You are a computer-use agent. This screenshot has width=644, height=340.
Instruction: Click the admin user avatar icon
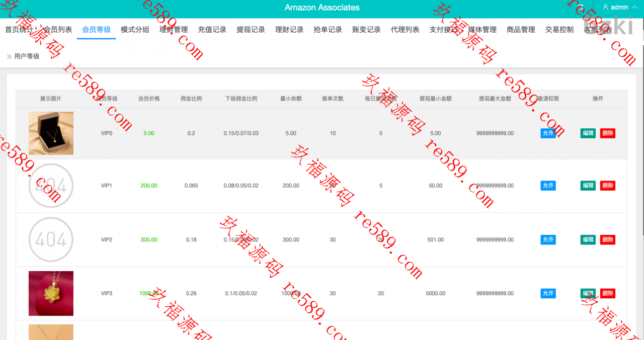click(x=605, y=8)
